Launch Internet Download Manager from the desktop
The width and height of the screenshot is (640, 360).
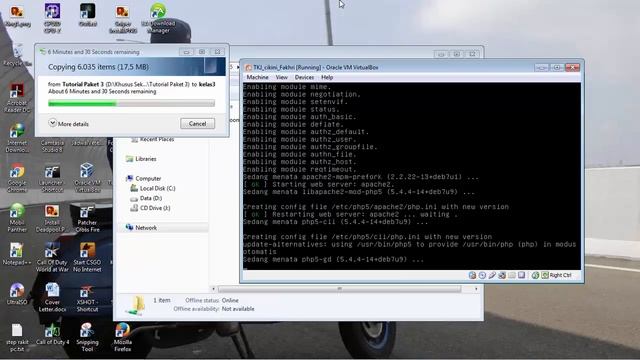coord(17,138)
